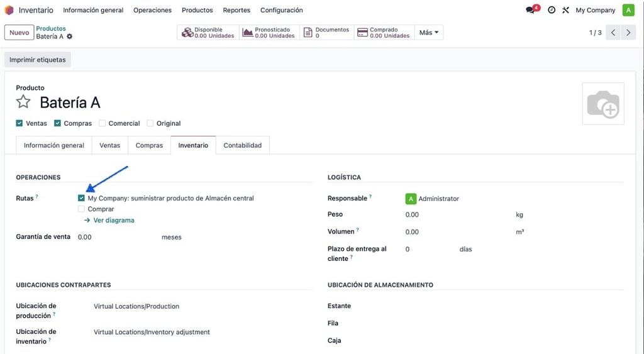644x354 pixels.
Task: Switch to the Compras tab
Action: (149, 145)
